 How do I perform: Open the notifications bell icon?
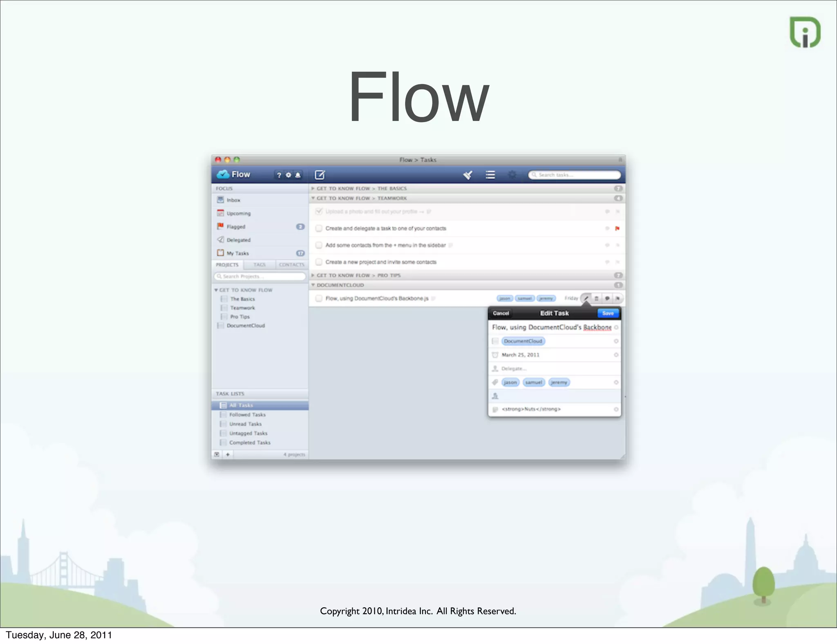(298, 175)
